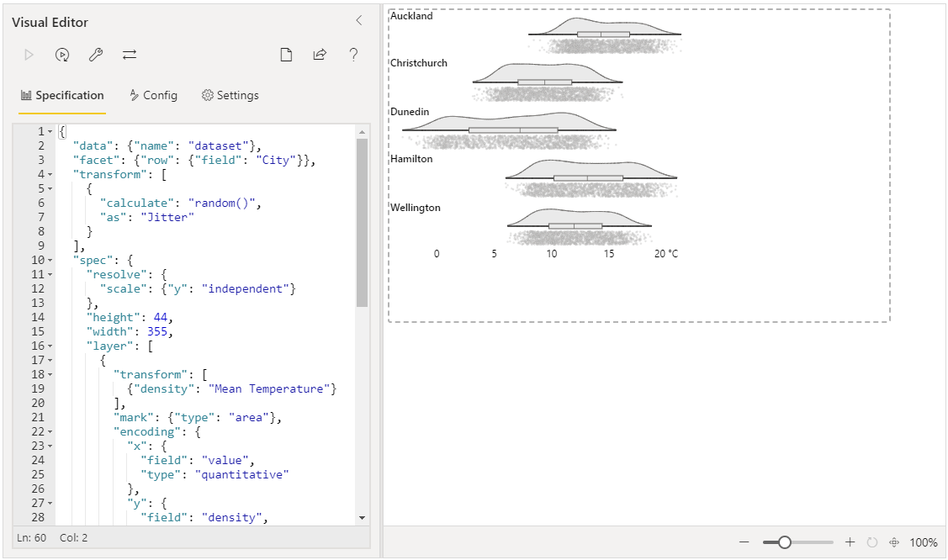Open help via the question mark icon
Viewport: 948px width, 560px height.
(x=353, y=55)
